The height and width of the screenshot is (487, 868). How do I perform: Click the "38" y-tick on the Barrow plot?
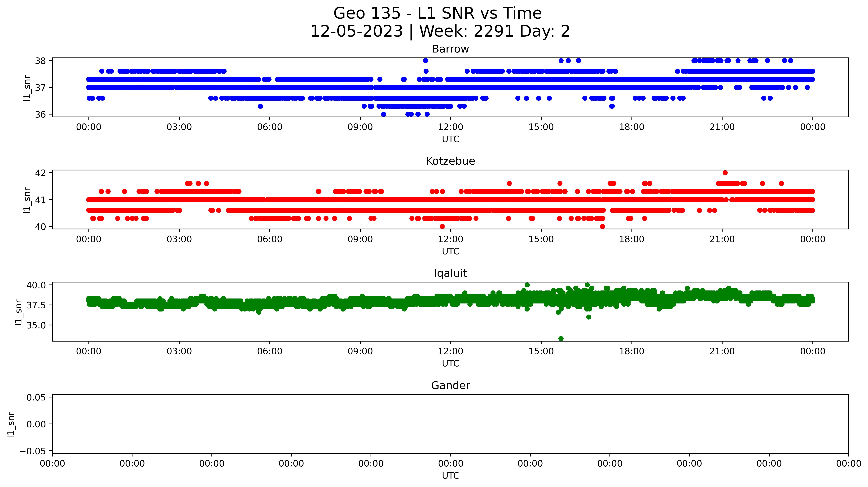point(40,61)
